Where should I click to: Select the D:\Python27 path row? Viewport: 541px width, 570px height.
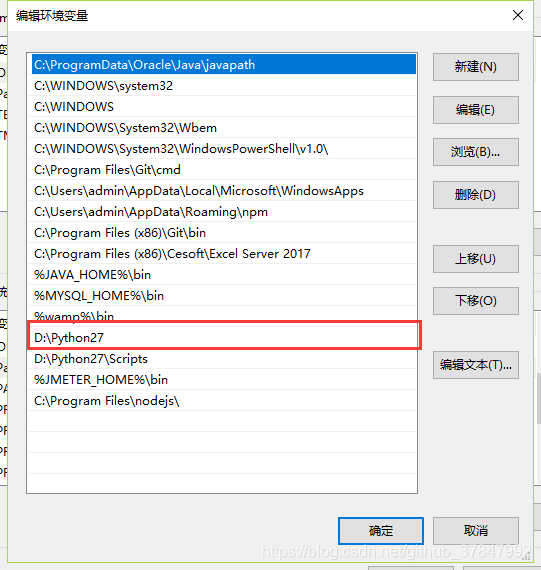[222, 338]
